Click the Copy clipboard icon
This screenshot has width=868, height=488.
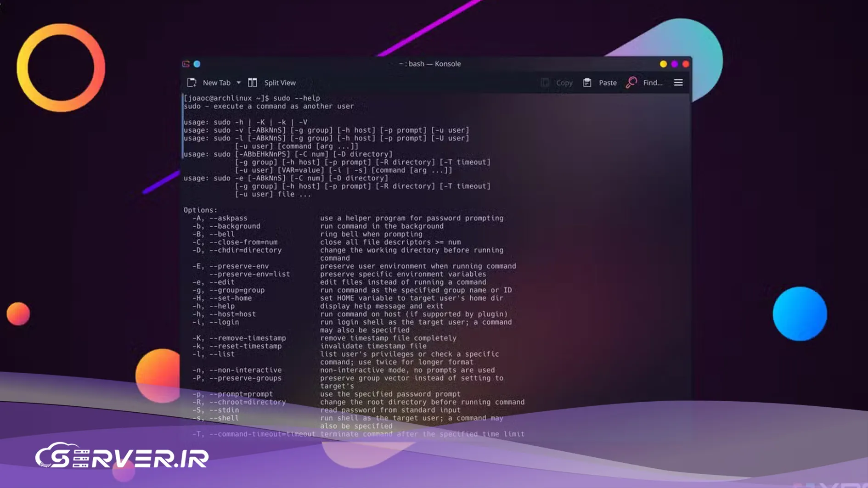(x=545, y=83)
